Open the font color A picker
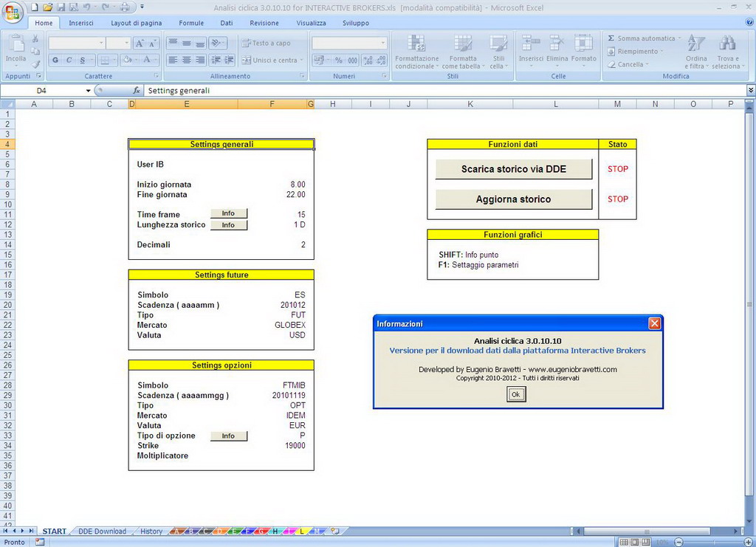The image size is (756, 547). coord(148,61)
